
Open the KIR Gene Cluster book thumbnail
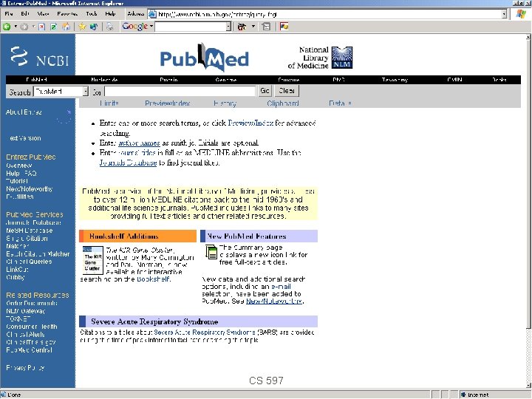(x=92, y=260)
